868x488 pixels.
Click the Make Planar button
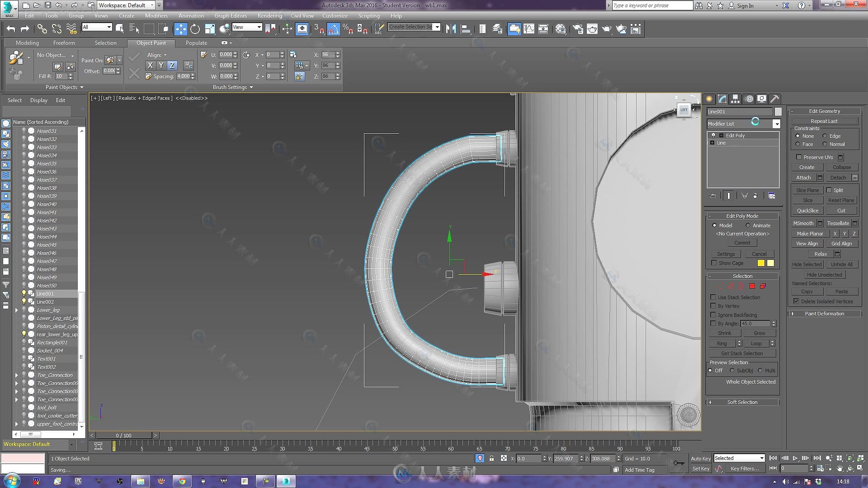click(810, 234)
